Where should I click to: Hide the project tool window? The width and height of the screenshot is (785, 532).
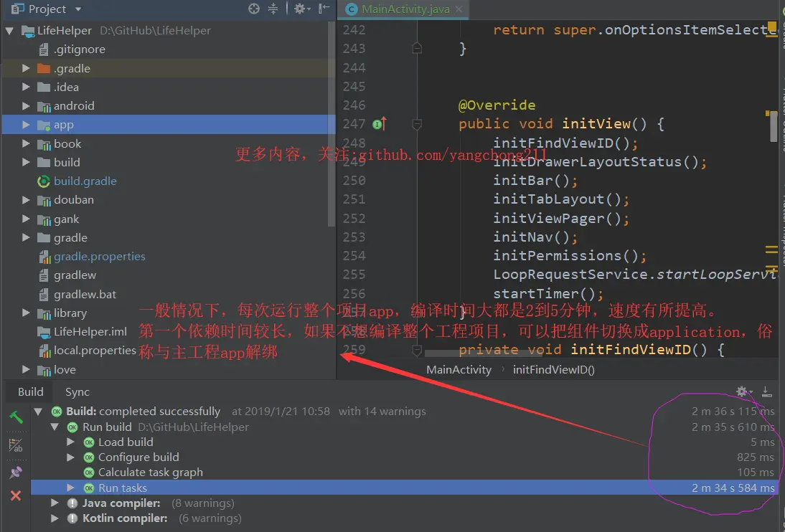(x=324, y=8)
